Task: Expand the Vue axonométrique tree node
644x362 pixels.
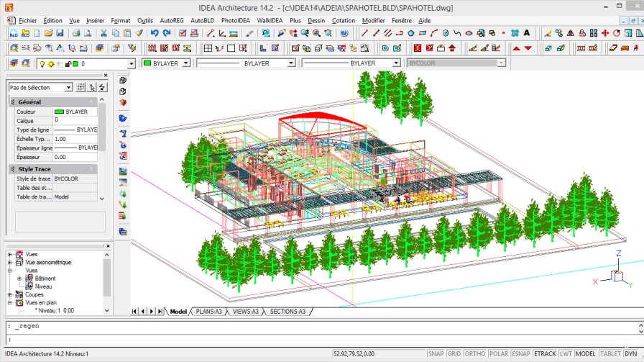Action: [10, 263]
